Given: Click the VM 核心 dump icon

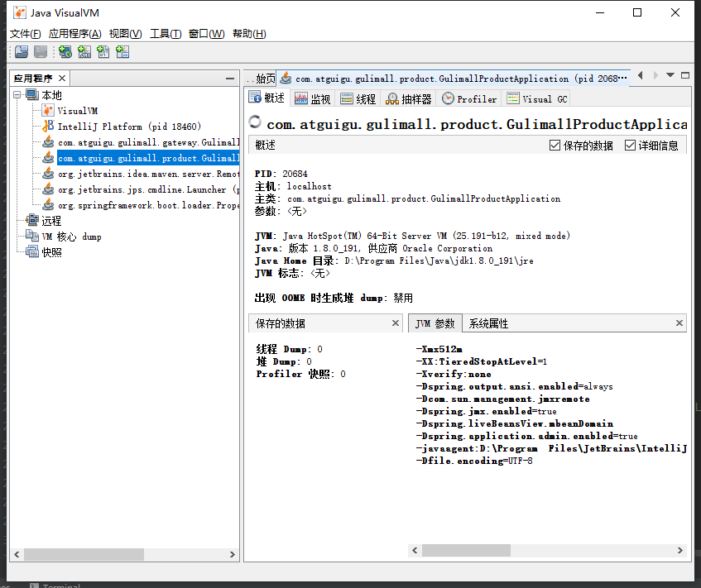Looking at the screenshot, I should click(32, 236).
